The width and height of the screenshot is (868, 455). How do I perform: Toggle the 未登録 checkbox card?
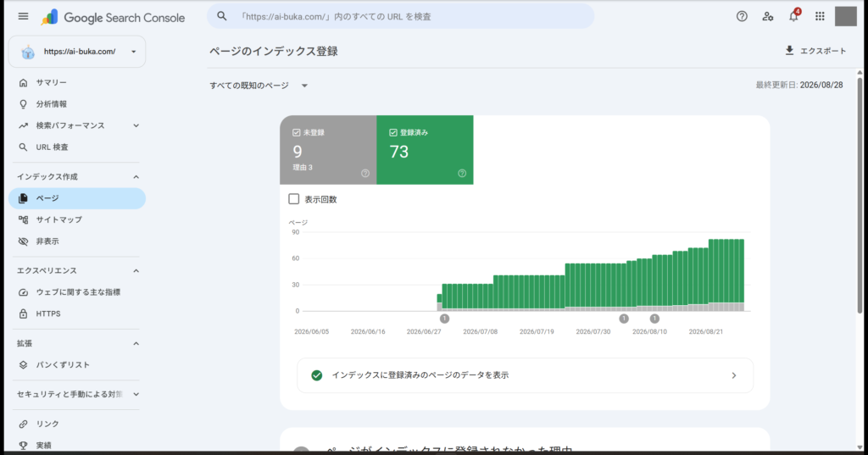[x=328, y=149]
